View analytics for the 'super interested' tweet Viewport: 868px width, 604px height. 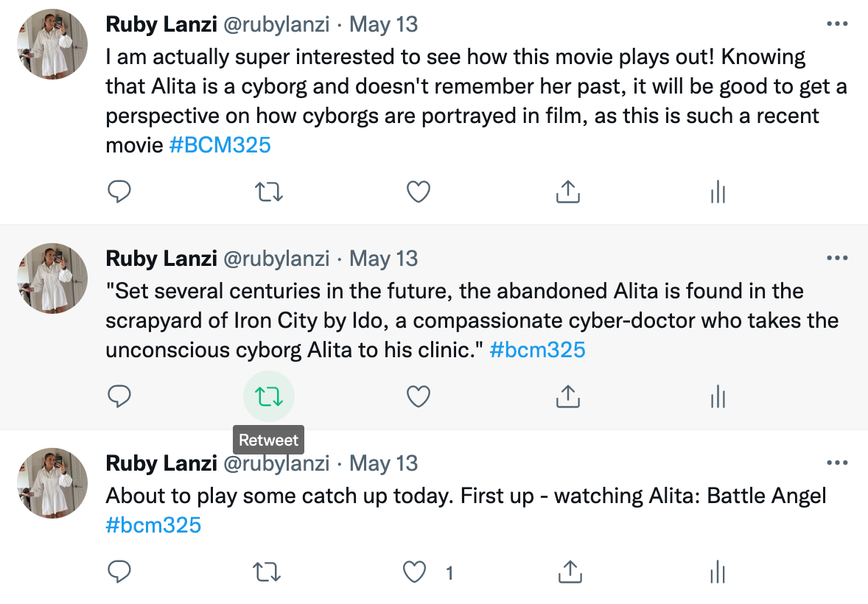[718, 192]
